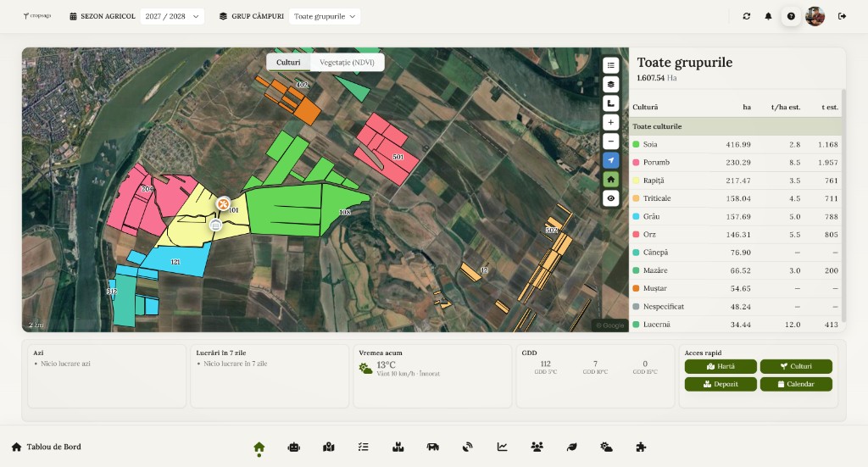Click the blue locate-me arrow map button
The height and width of the screenshot is (467, 868).
(610, 160)
